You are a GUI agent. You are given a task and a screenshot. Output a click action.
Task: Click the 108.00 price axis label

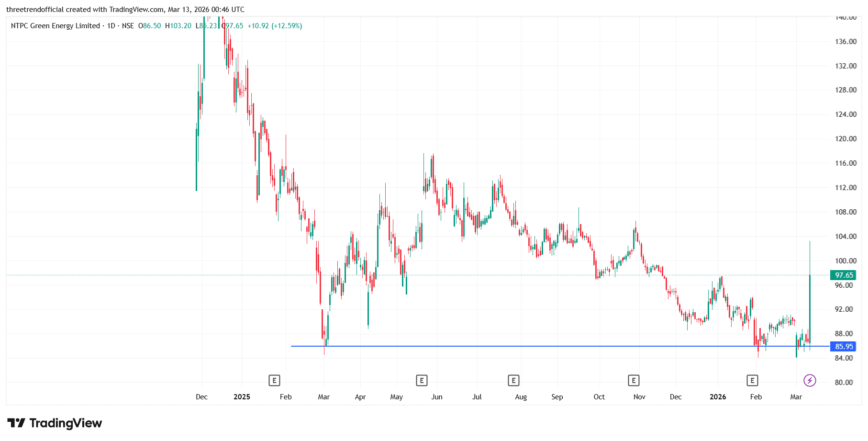846,212
